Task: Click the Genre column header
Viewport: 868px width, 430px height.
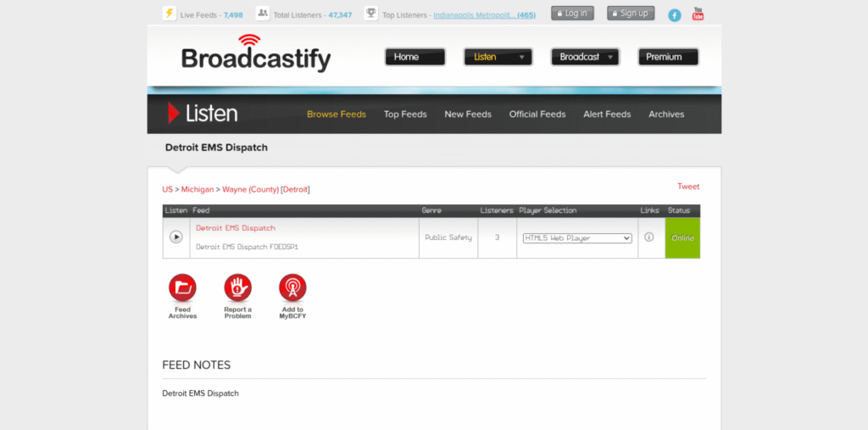Action: pyautogui.click(x=431, y=210)
